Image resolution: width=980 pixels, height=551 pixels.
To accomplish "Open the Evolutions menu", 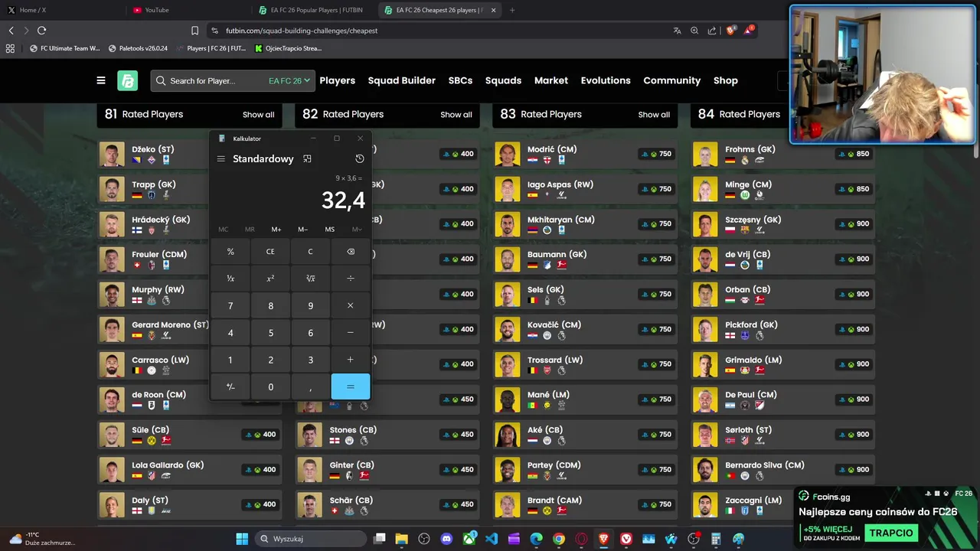I will click(x=606, y=80).
